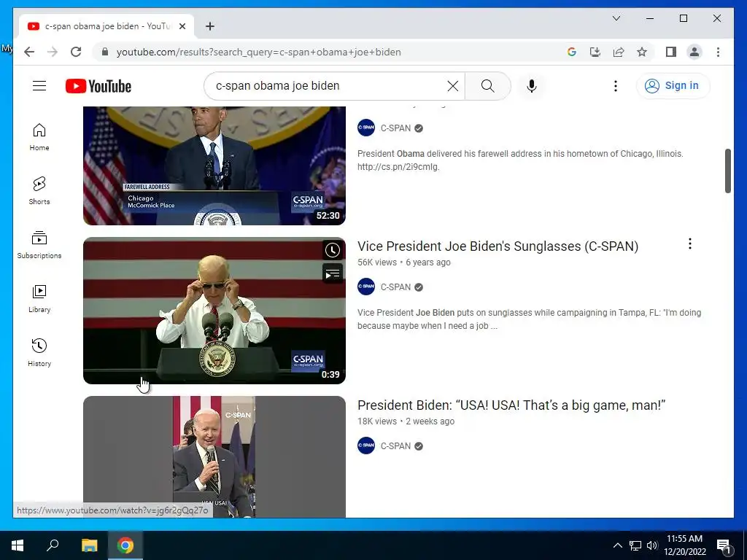Go to the YouTube logo home link
The width and height of the screenshot is (747, 560).
coord(98,86)
